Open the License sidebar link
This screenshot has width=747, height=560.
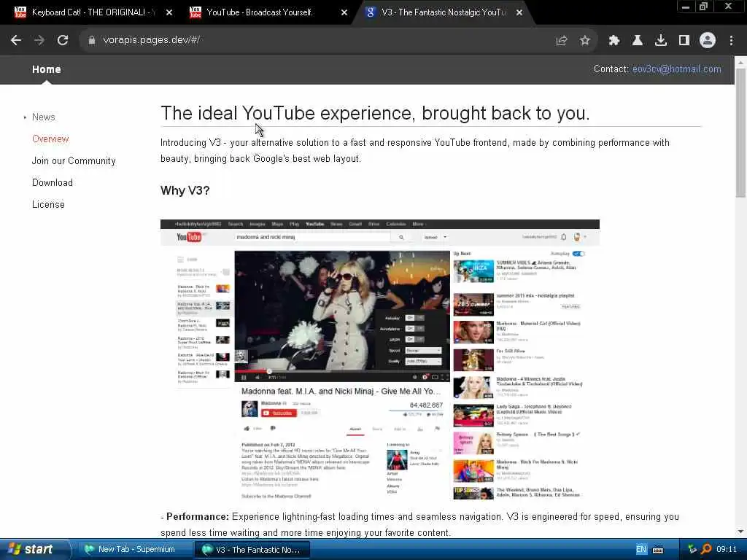point(48,205)
